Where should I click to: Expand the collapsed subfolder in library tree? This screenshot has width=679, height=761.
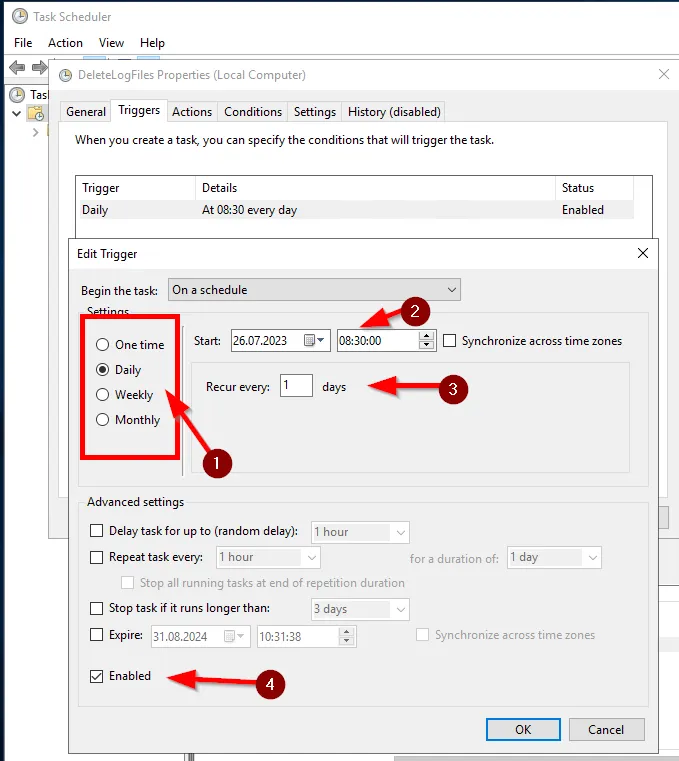coord(36,132)
